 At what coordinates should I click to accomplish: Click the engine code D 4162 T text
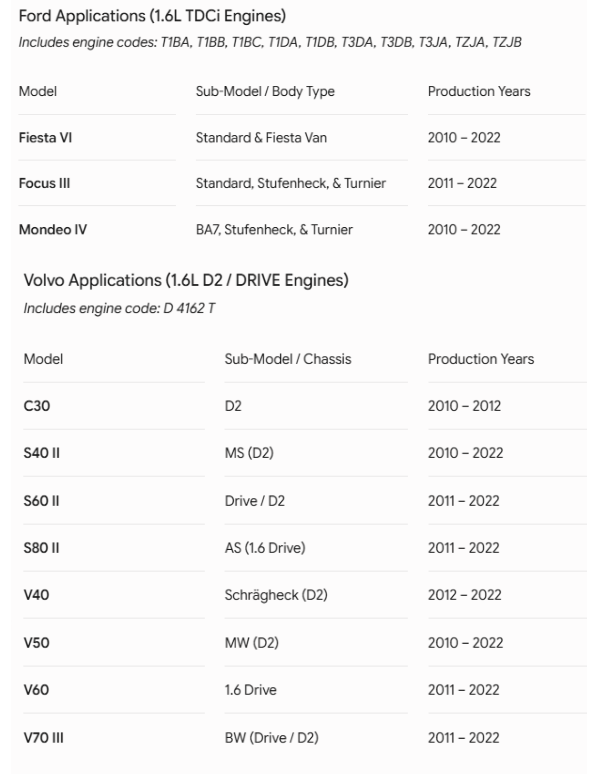(189, 309)
